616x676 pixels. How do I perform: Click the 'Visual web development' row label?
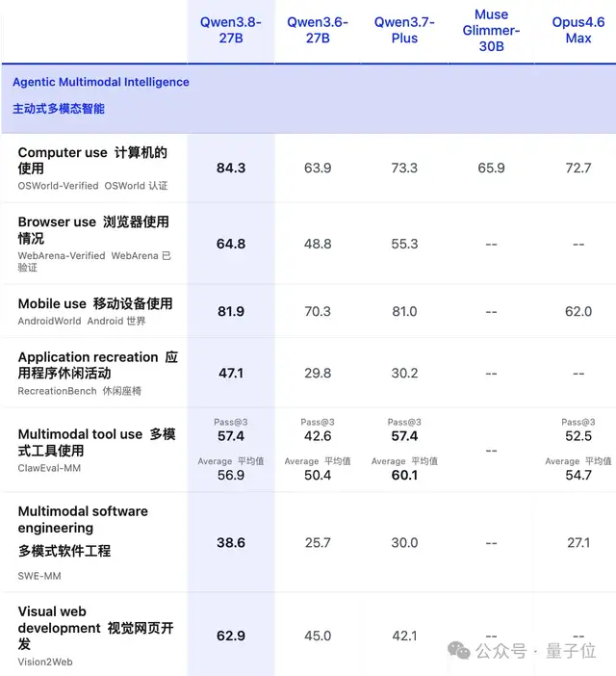(x=59, y=619)
